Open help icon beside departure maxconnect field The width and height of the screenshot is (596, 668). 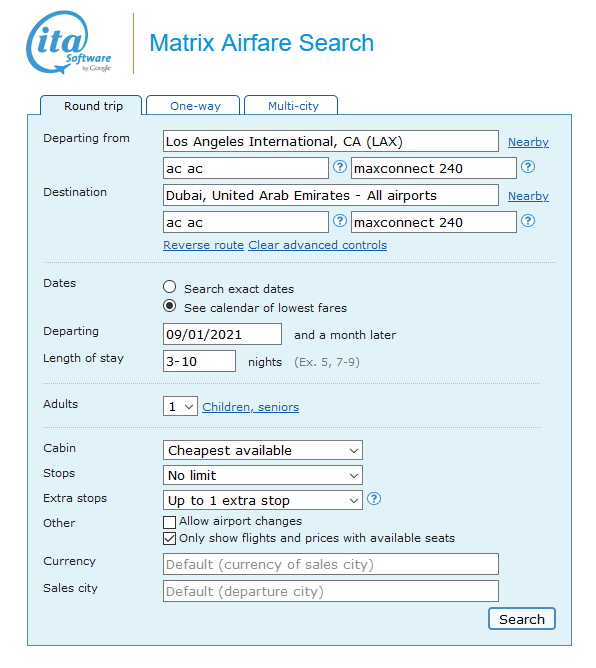(x=528, y=167)
